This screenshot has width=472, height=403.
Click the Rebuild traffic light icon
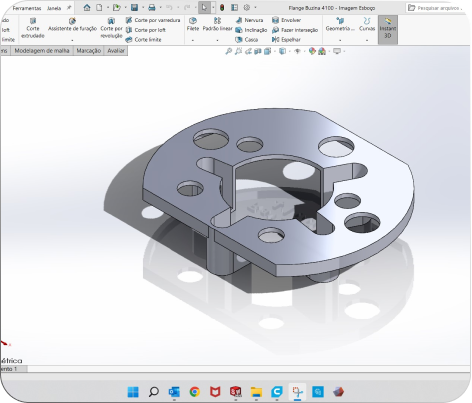point(222,7)
